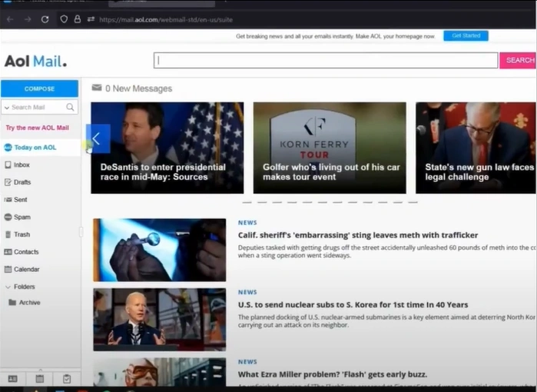Click the first carousel pagination dash
The height and width of the screenshot is (392, 537).
point(247,202)
